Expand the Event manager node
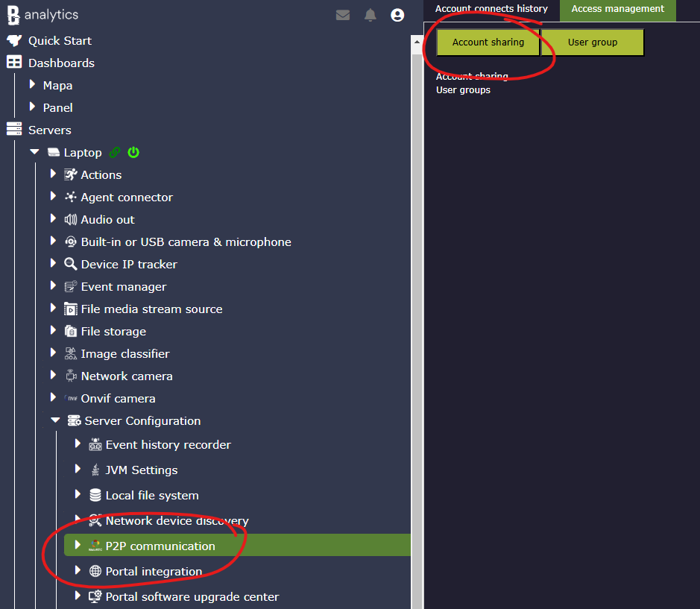 (x=53, y=286)
